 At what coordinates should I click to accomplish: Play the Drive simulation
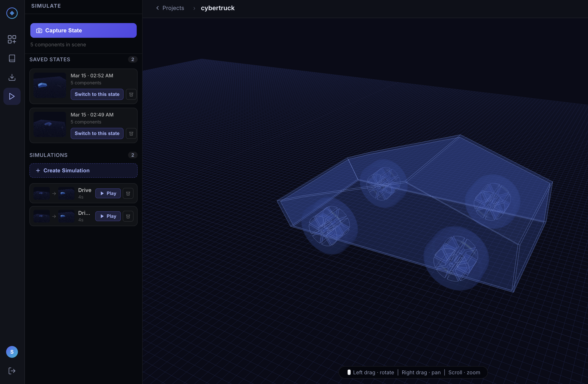[108, 194]
